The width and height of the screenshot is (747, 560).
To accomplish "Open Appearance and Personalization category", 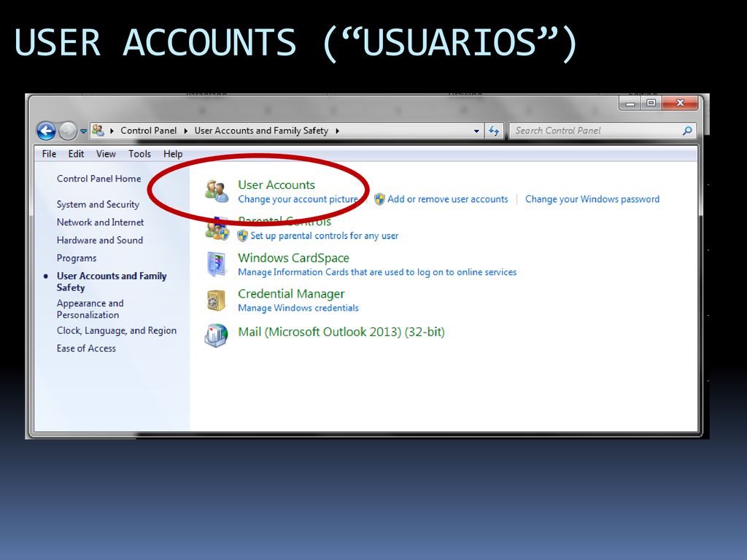I will (x=90, y=309).
